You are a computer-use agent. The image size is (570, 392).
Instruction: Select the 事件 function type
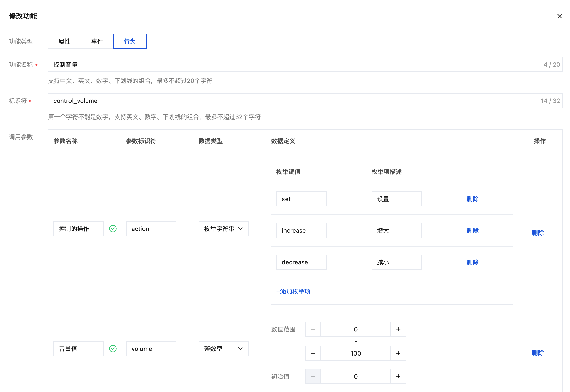pos(97,41)
